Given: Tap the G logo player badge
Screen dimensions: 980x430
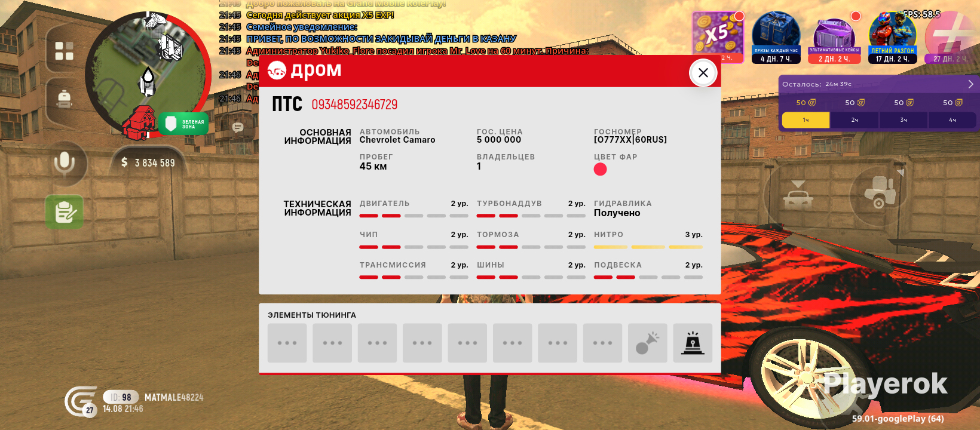Looking at the screenshot, I should [x=81, y=401].
